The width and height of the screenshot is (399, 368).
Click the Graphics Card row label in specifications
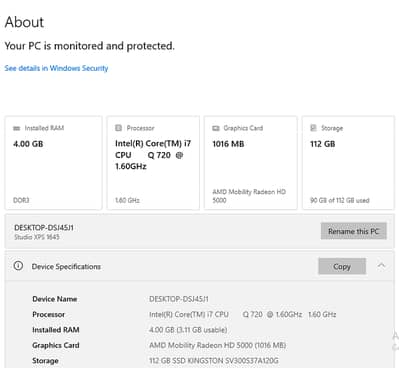pos(56,345)
